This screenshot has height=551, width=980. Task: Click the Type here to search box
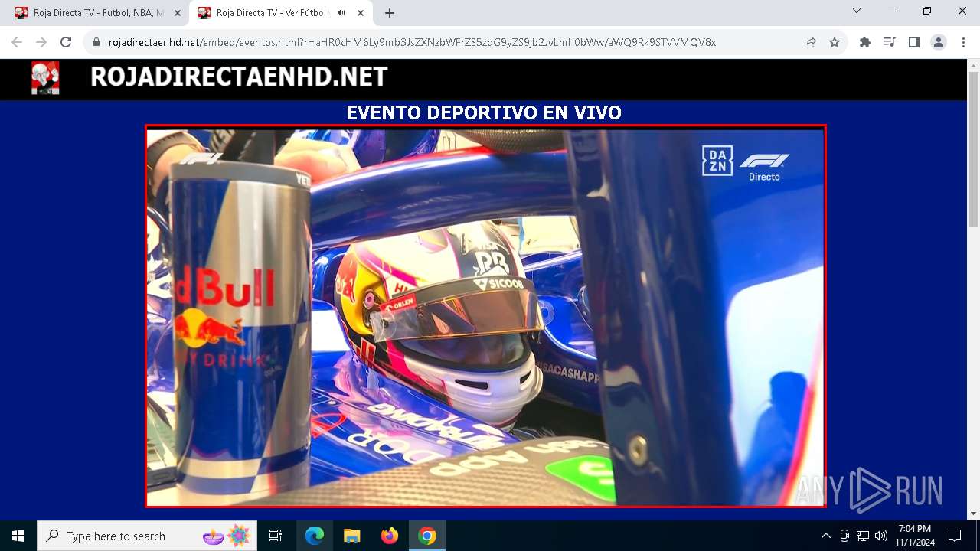coord(148,536)
